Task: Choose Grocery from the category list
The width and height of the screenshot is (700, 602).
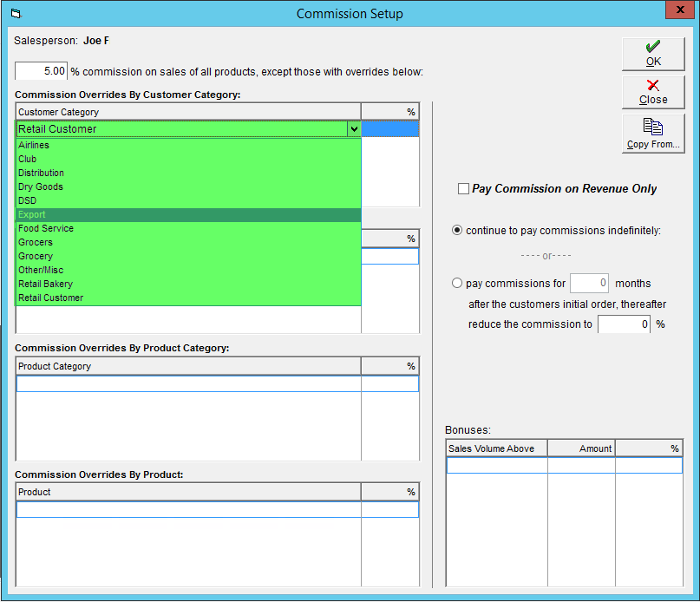Action: tap(188, 256)
